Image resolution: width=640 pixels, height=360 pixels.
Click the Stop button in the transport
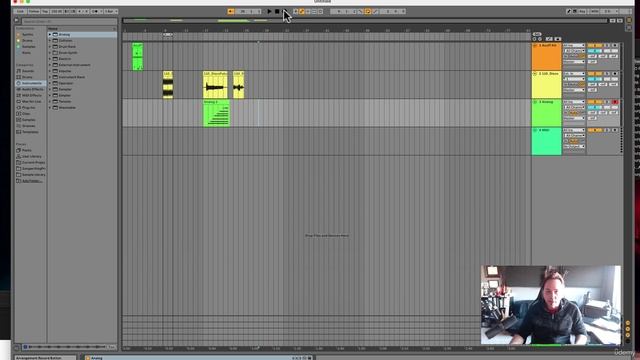pyautogui.click(x=277, y=11)
